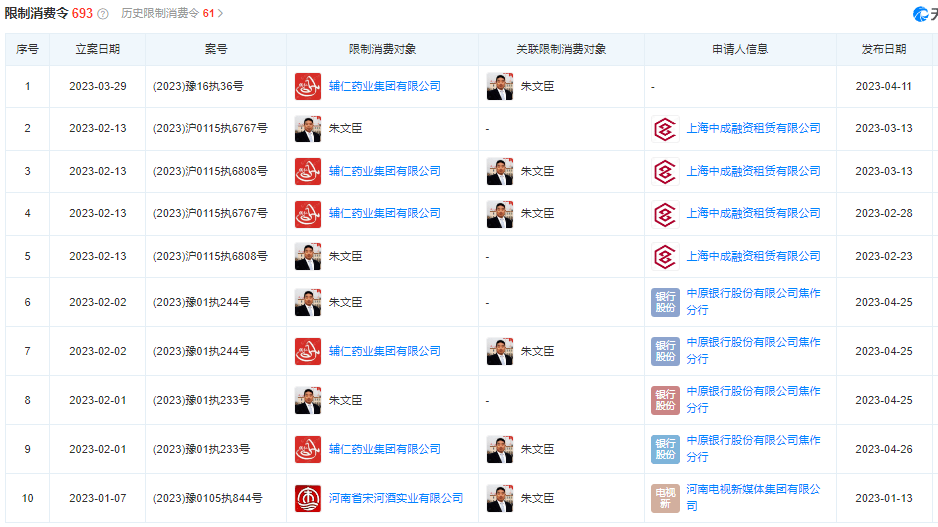Viewport: 938px width, 527px height.
Task: Open 中原银行股份有限公司焦作分行 link in row 6
Action: coord(753,301)
